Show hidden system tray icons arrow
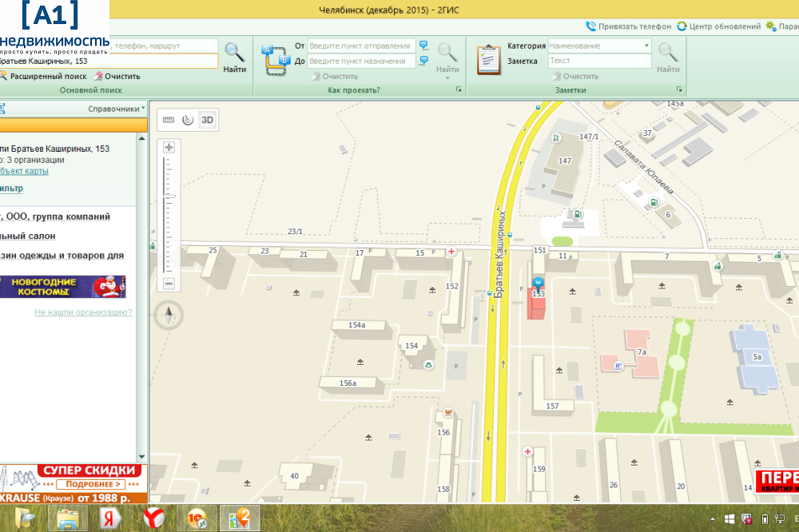Screen dimensions: 799x532 pos(713,519)
